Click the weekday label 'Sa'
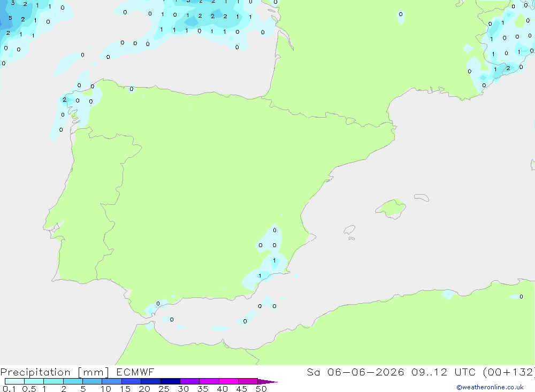Screen dimensions: 535x392 click(313, 372)
